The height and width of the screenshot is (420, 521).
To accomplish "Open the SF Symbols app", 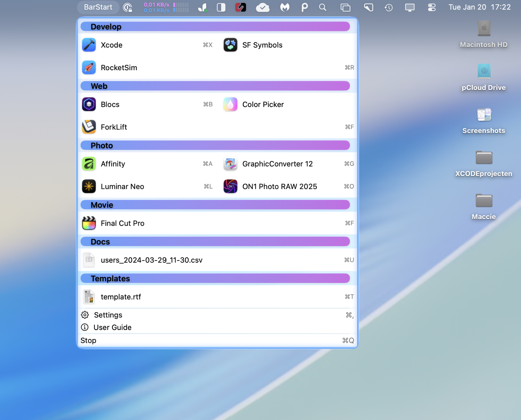I will coord(262,45).
